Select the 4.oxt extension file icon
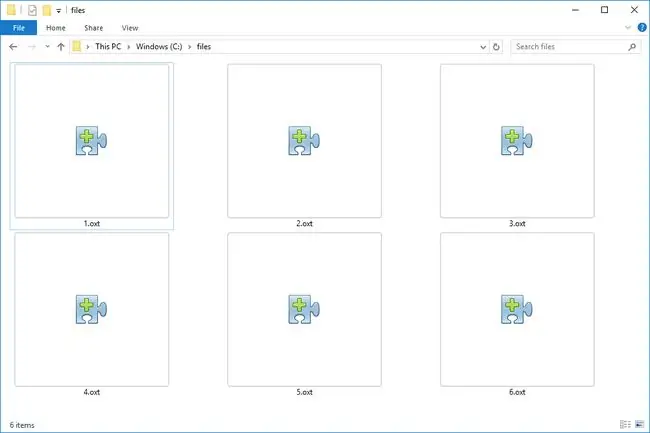This screenshot has width=650, height=433. [92, 309]
